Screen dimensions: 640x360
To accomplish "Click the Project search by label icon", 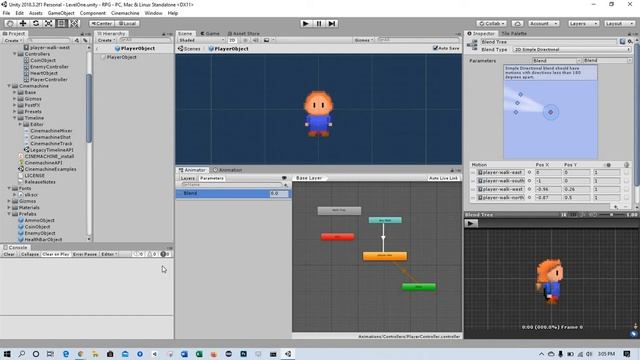I will [x=85, y=40].
